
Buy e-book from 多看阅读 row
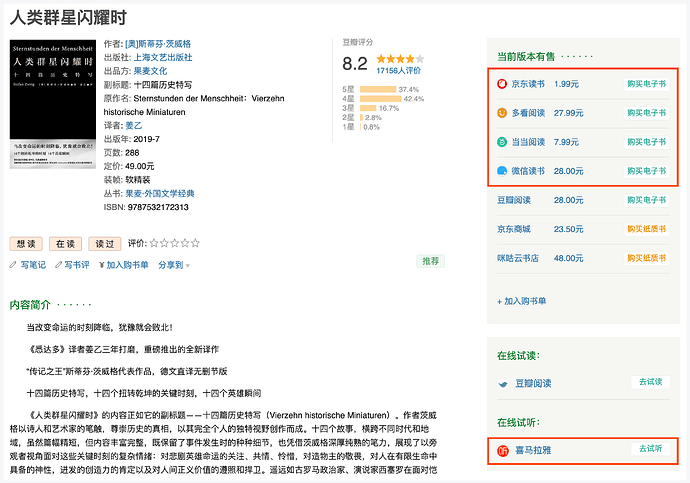(x=646, y=113)
